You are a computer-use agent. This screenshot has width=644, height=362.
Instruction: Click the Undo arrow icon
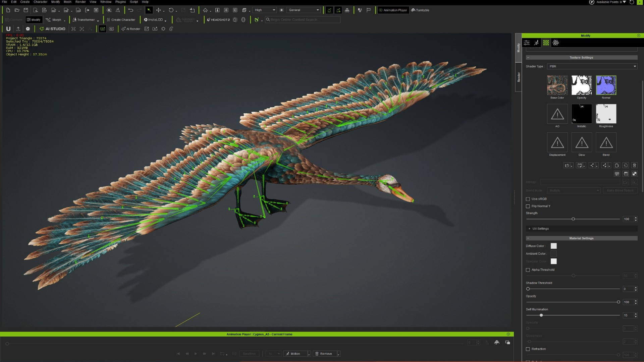130,10
